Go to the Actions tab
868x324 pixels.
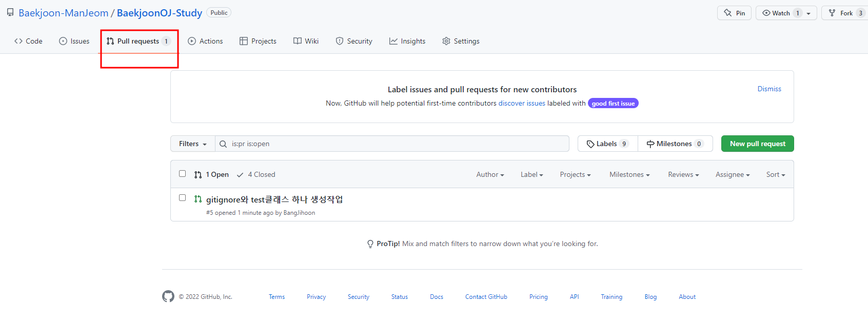(x=205, y=41)
